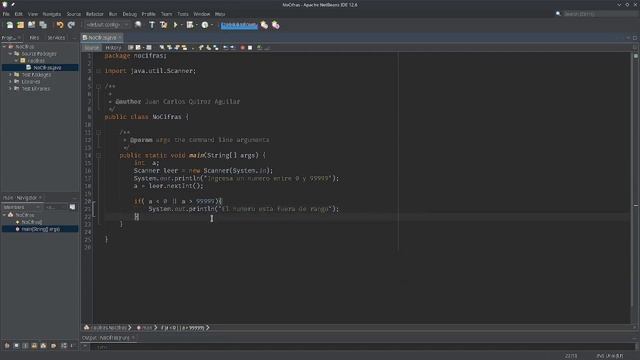Go Back in editor navigation history
640x360 pixels.
(138, 48)
